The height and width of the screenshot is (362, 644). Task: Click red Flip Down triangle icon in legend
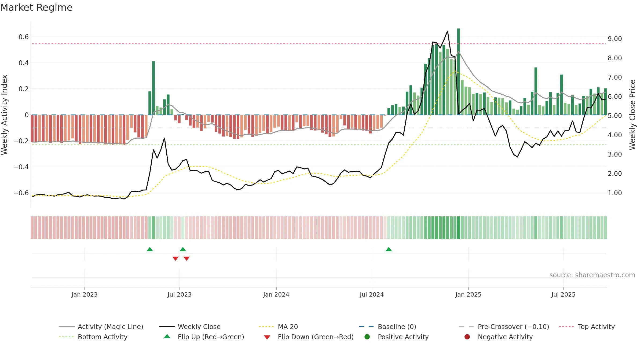[267, 337]
